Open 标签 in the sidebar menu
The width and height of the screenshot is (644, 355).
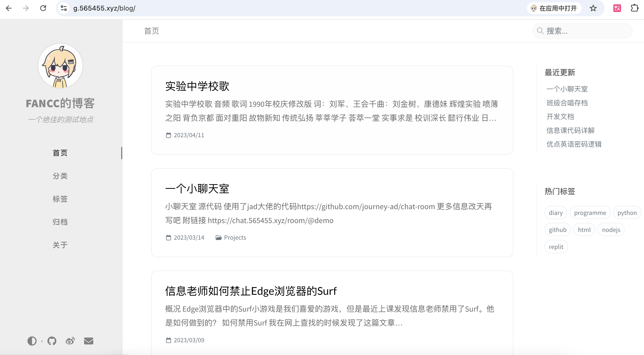coord(60,199)
